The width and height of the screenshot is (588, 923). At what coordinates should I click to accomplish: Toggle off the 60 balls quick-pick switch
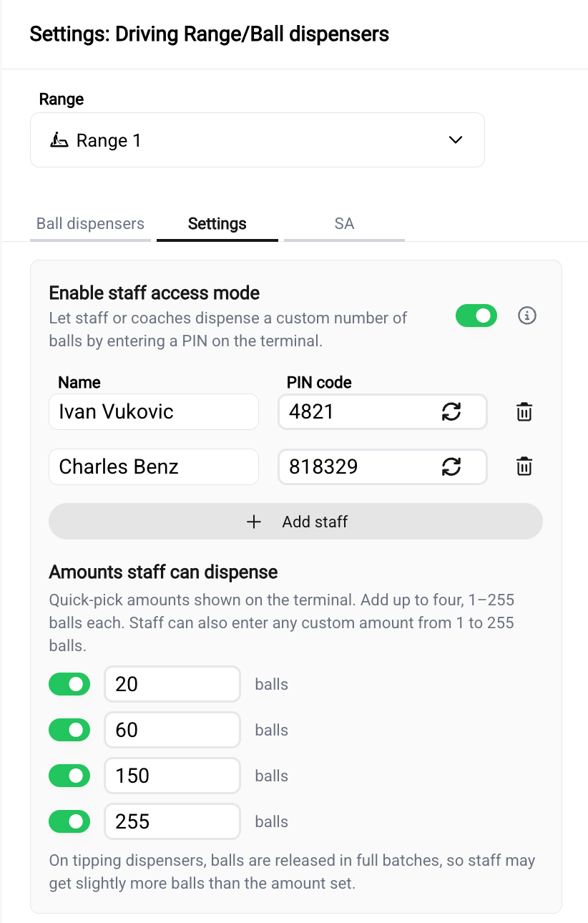pos(69,730)
